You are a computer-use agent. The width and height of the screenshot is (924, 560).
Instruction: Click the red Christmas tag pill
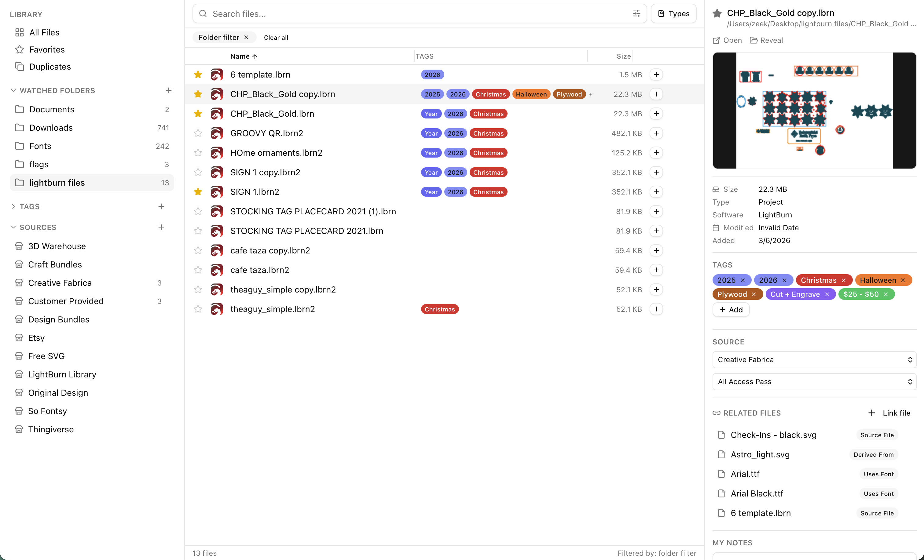click(x=819, y=280)
